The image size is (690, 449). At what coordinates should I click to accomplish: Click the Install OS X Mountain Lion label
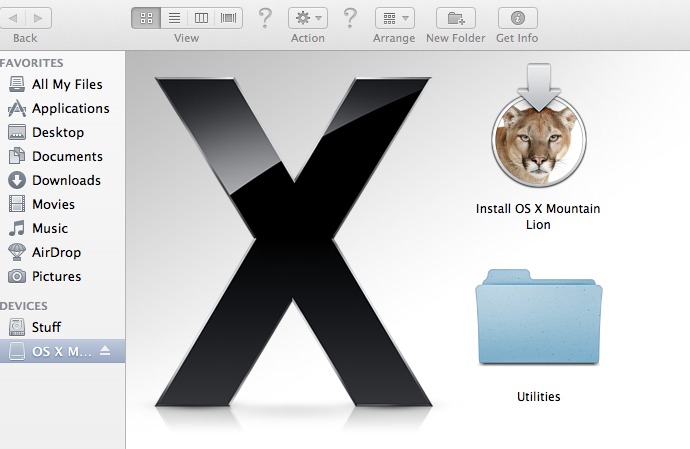[538, 216]
